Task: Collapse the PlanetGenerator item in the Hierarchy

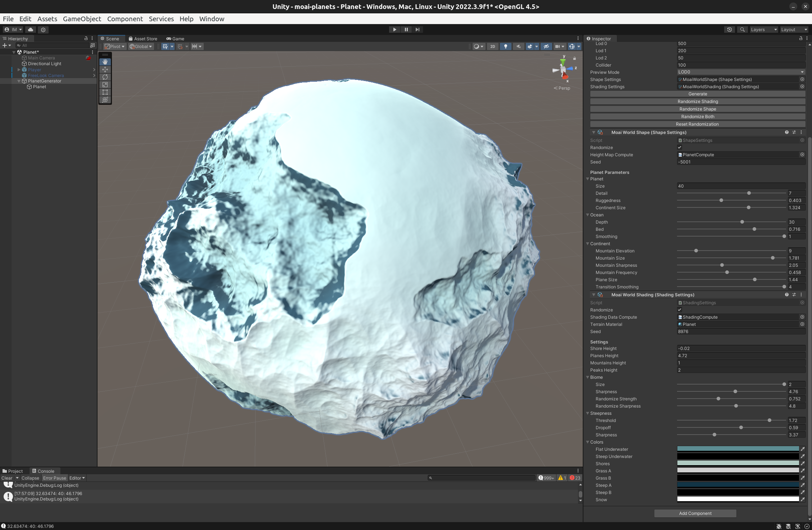Action: pos(19,81)
